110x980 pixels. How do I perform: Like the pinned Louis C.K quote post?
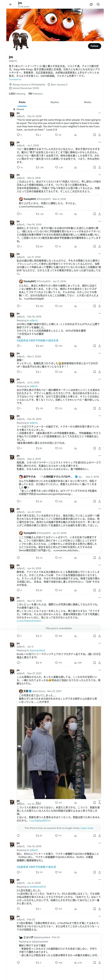[x=58, y=135]
